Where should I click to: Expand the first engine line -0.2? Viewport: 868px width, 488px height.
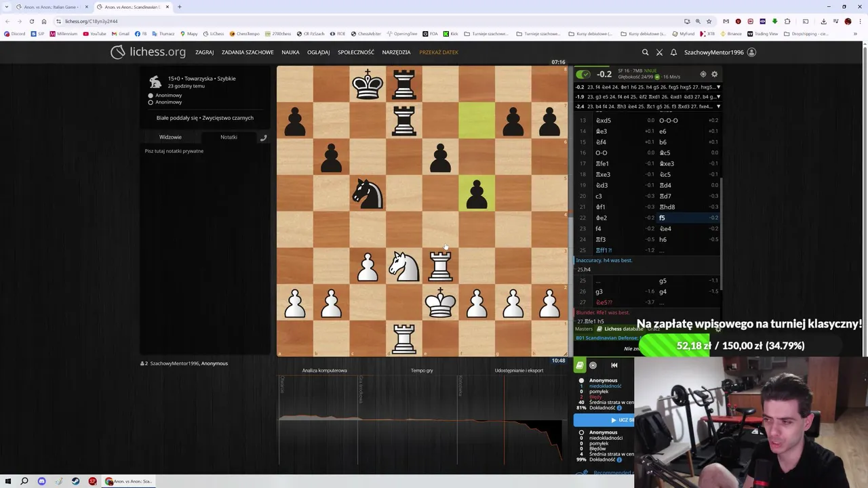(x=718, y=87)
